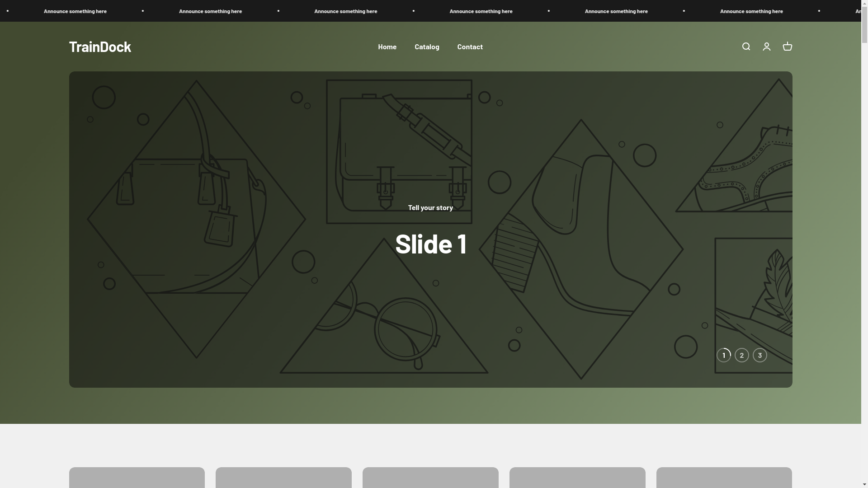Open the Catalog menu item
868x488 pixels.
tap(427, 47)
